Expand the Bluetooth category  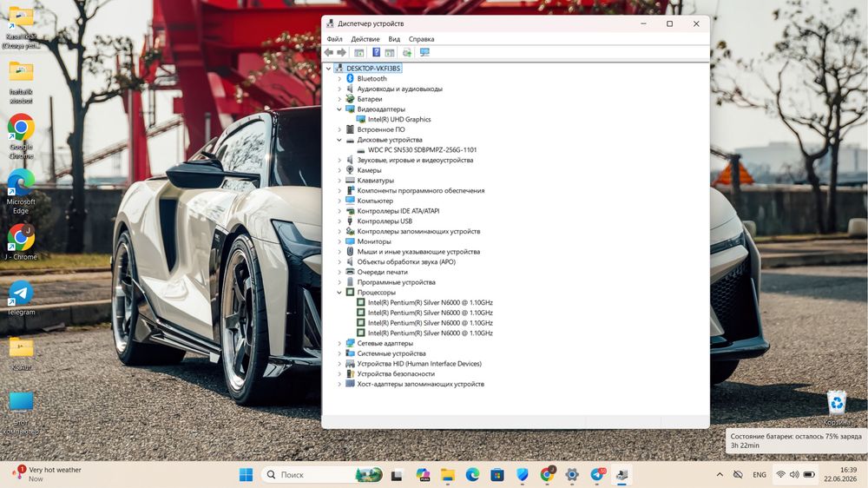tap(339, 79)
